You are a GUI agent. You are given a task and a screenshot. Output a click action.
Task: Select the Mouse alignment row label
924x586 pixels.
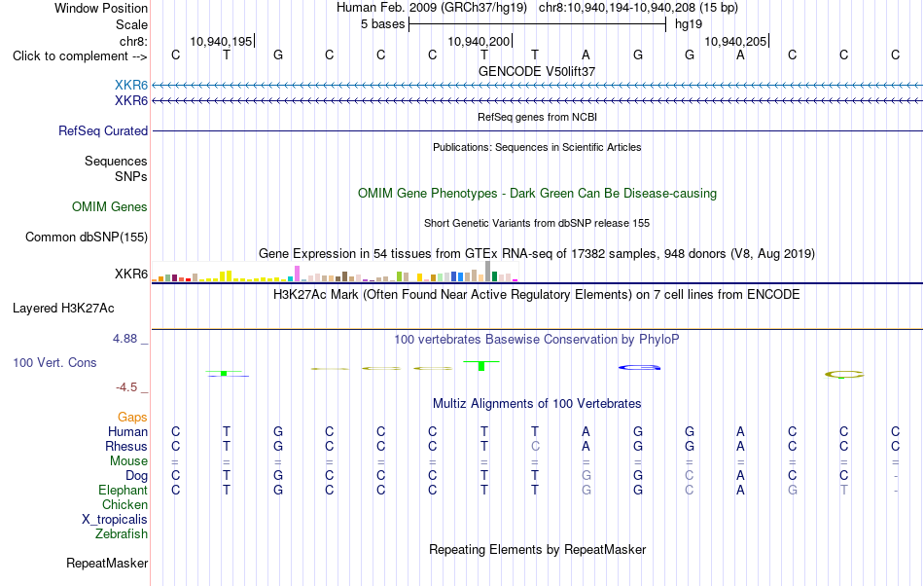(128, 461)
